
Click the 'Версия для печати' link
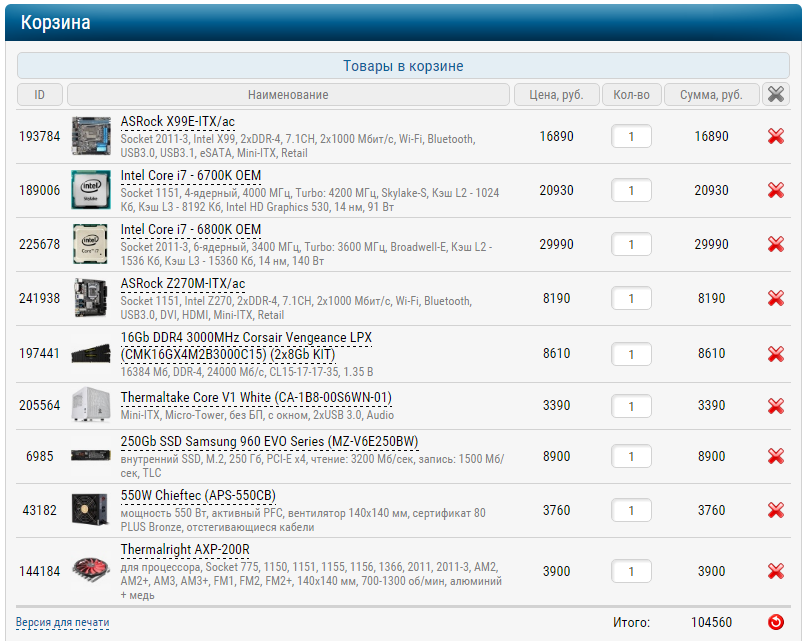tap(63, 622)
